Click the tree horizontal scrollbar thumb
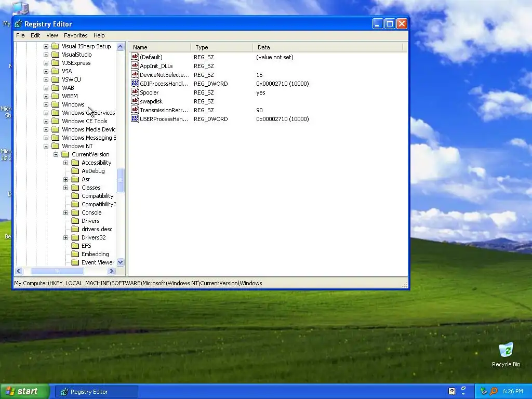Screen dimensions: 532x399 coord(57,271)
